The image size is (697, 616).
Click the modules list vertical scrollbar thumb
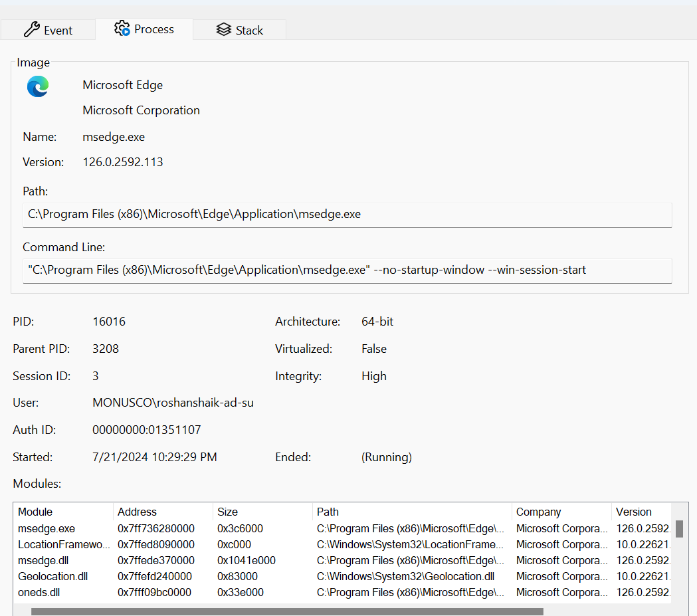pyautogui.click(x=679, y=529)
